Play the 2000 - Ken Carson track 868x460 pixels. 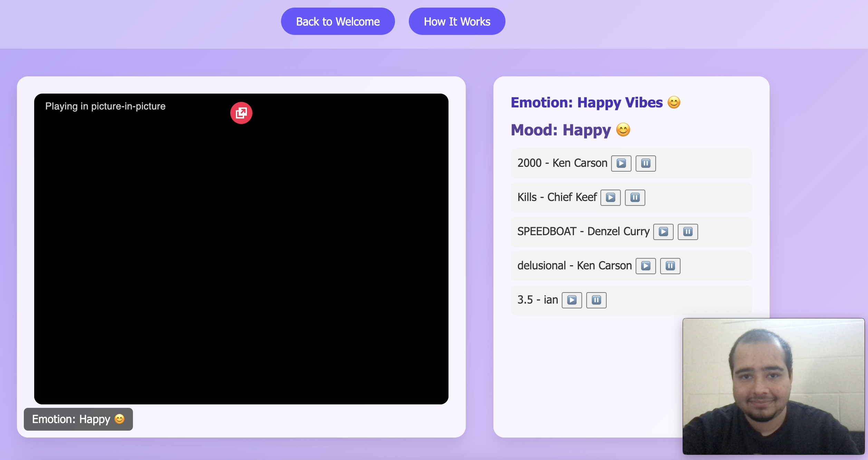pyautogui.click(x=621, y=163)
